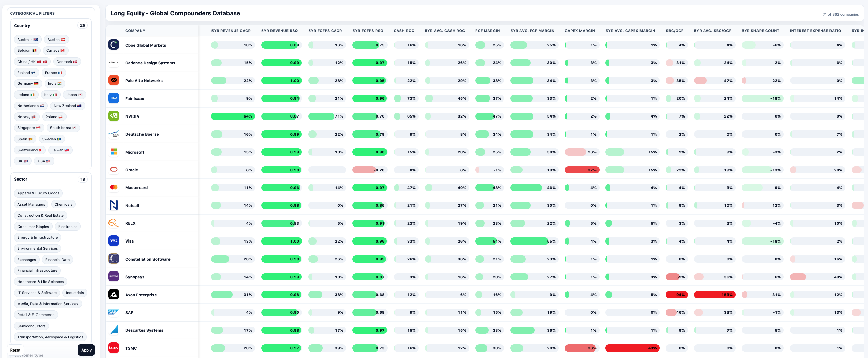Open the Visa logo icon
This screenshot has width=868, height=358.
point(114,241)
